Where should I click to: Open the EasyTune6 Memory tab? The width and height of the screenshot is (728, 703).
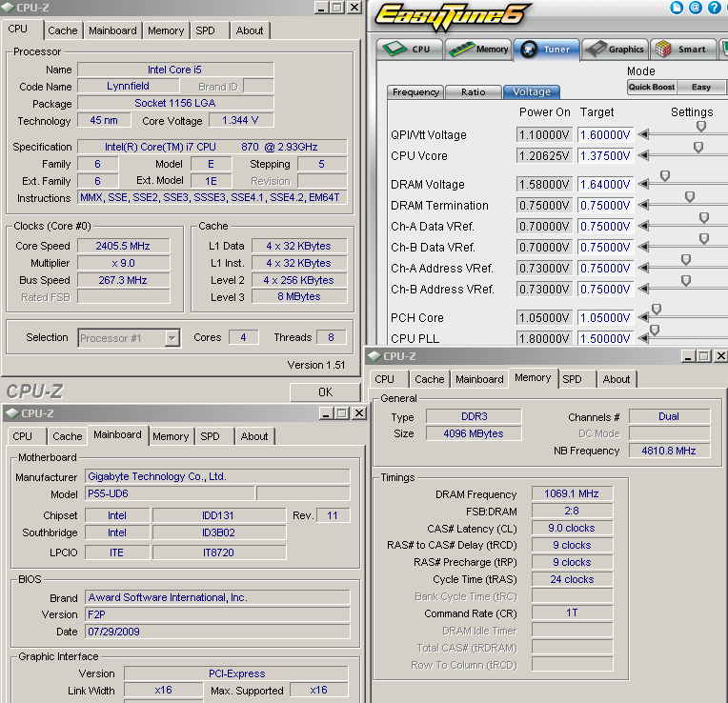[477, 50]
